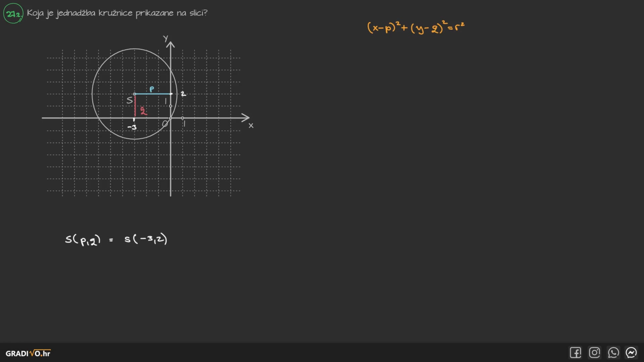
Task: Click the origin label O
Action: click(165, 124)
